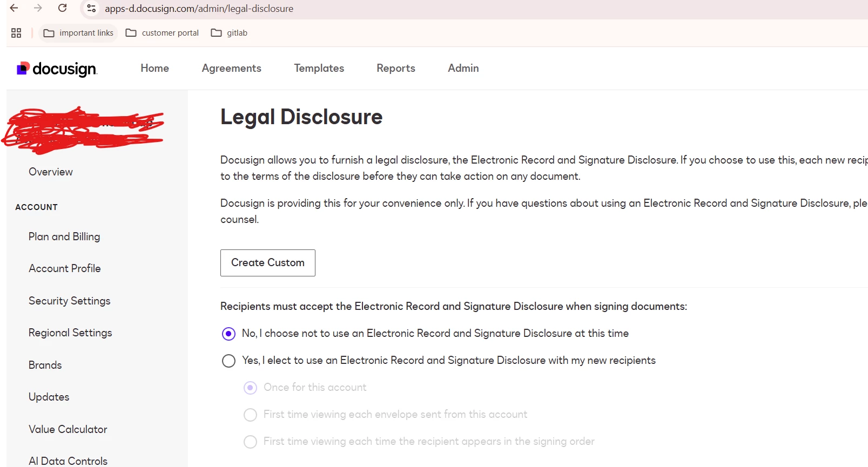Open AI Data Controls in sidebar

[x=68, y=461]
